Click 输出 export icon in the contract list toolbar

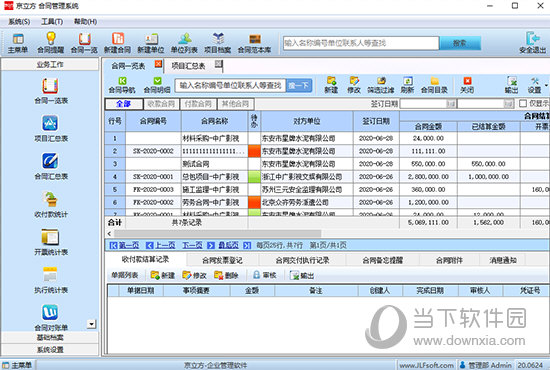point(511,85)
